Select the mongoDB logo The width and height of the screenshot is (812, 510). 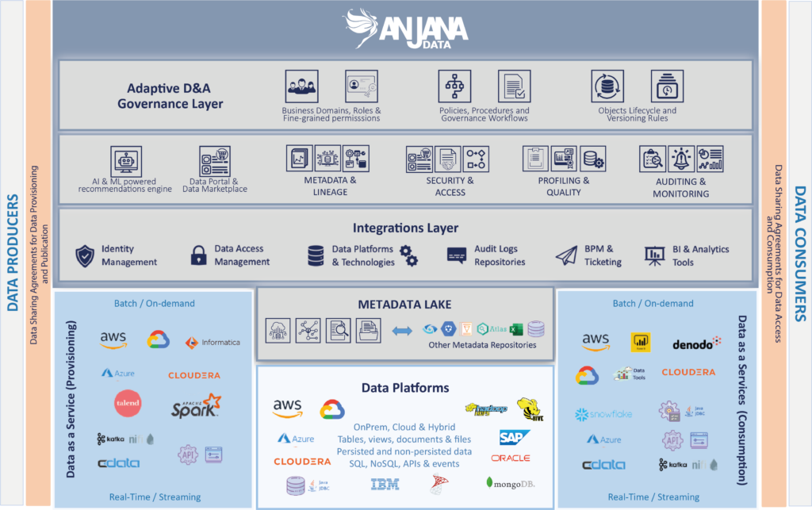pos(510,482)
